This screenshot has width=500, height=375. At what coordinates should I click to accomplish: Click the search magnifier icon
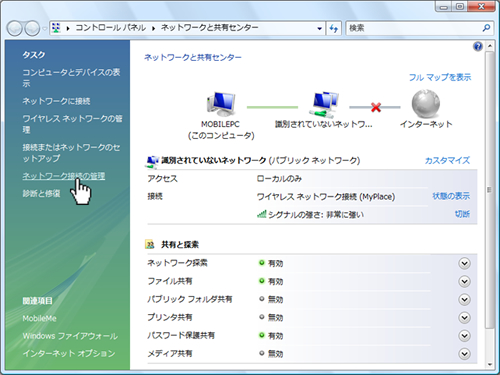486,28
